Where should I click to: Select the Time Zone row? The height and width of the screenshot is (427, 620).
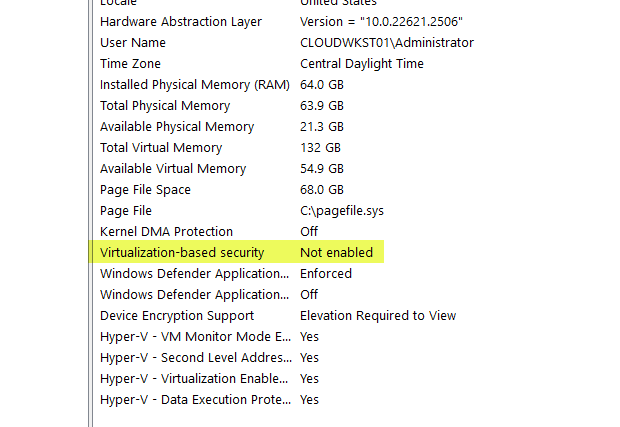click(x=130, y=64)
